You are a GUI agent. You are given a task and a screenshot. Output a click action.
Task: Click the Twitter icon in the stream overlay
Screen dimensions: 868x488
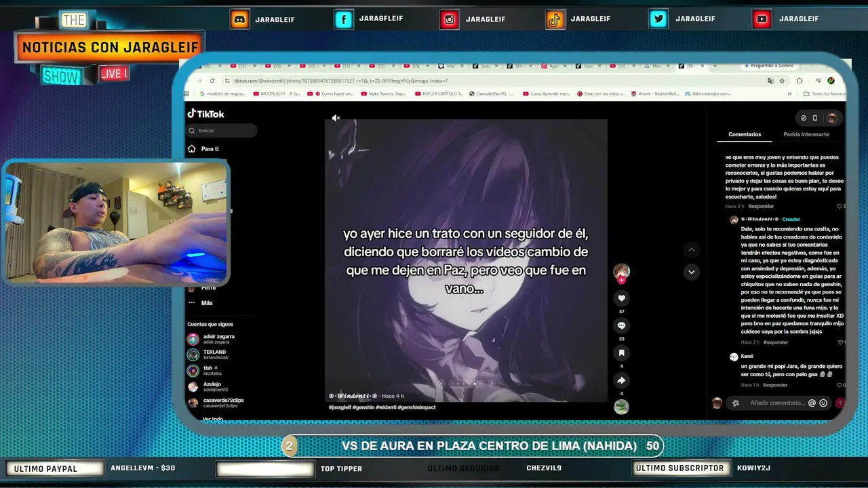[x=658, y=19]
